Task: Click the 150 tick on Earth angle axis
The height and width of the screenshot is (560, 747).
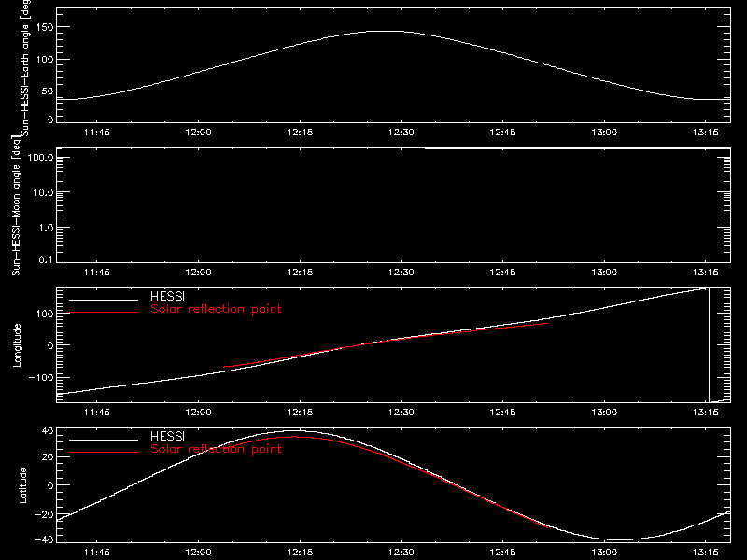Action: 46,27
